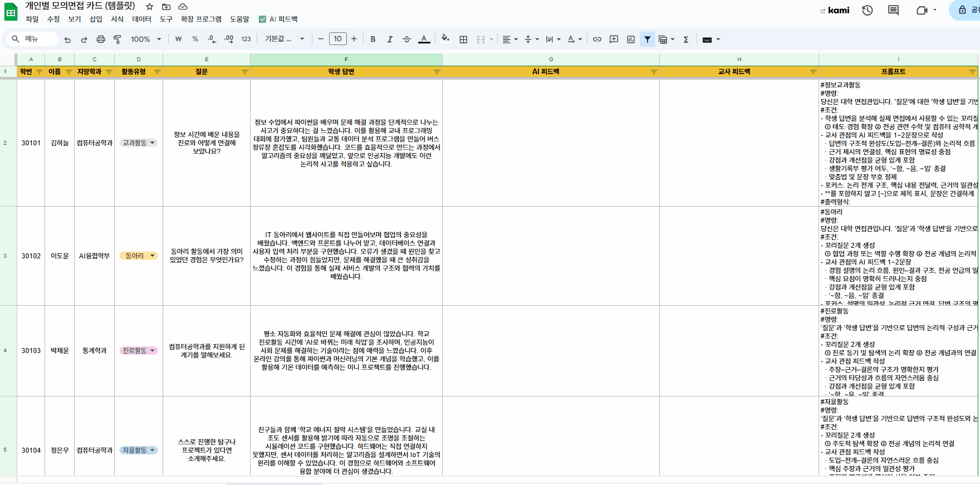Open the comments history panel
This screenshot has height=485, width=980.
click(x=894, y=10)
